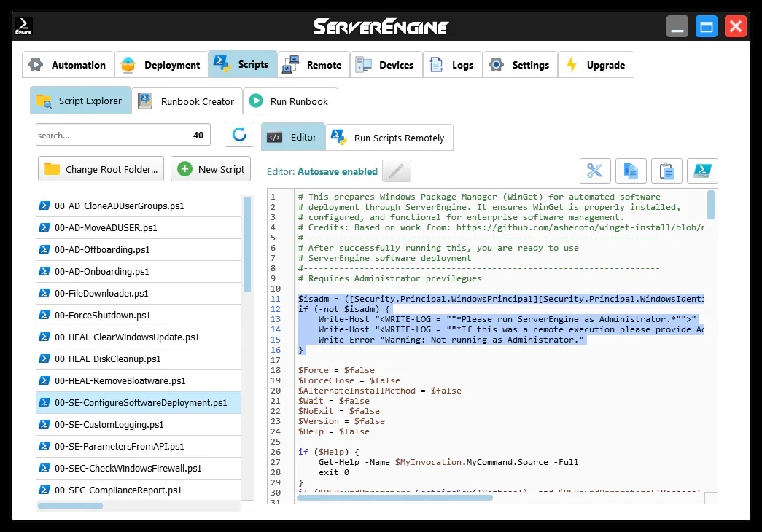Click the pencil edit icon near Autosave

pyautogui.click(x=397, y=171)
